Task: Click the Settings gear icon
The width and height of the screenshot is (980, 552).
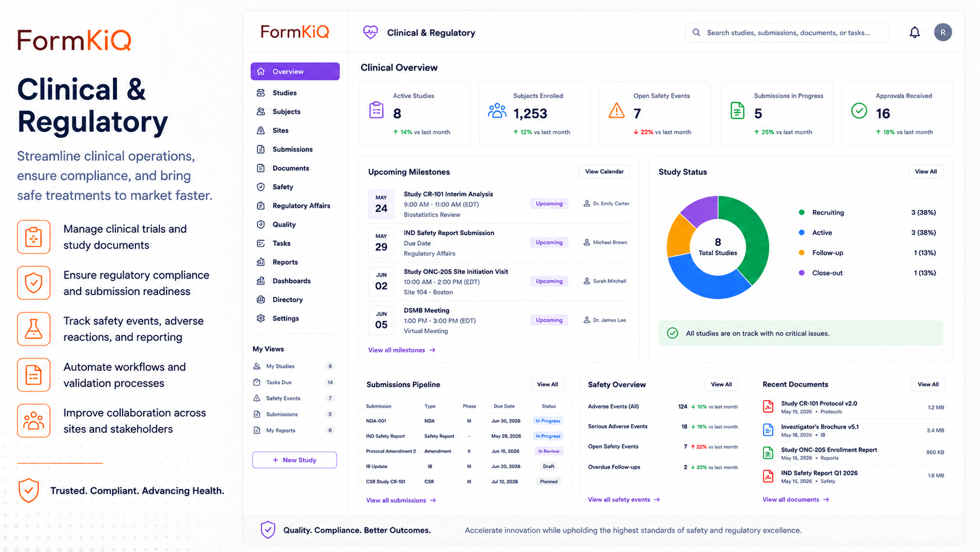Action: (261, 318)
